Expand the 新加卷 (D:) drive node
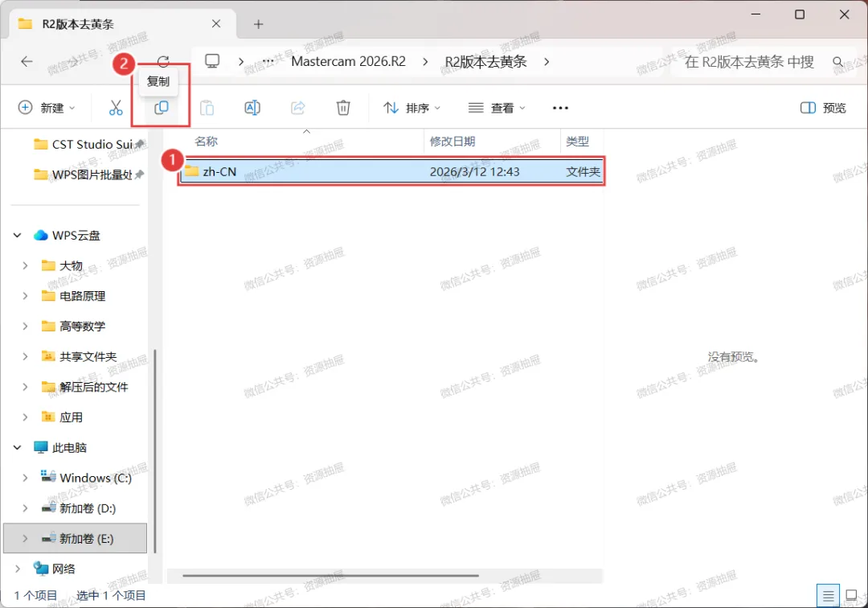Screen dimensions: 868x608 tap(25, 508)
